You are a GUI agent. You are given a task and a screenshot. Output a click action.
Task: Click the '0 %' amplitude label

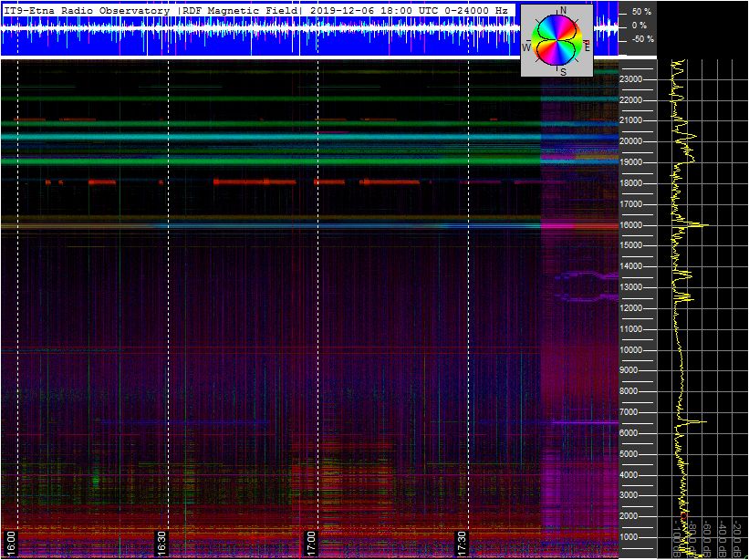coord(640,26)
